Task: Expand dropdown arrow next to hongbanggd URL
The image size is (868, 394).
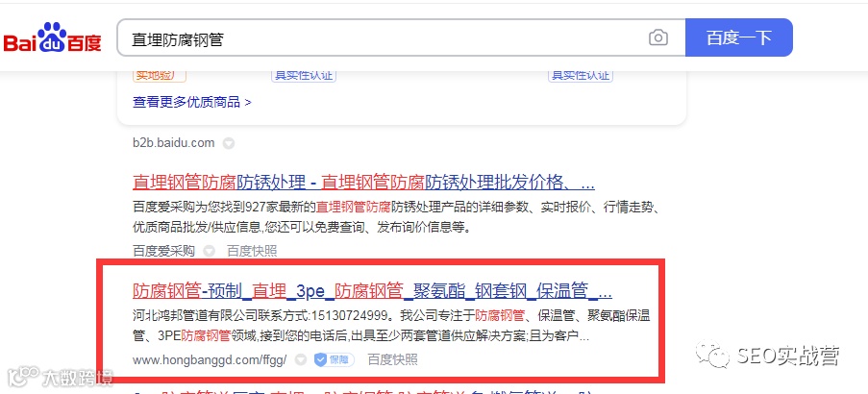Action: 301,360
